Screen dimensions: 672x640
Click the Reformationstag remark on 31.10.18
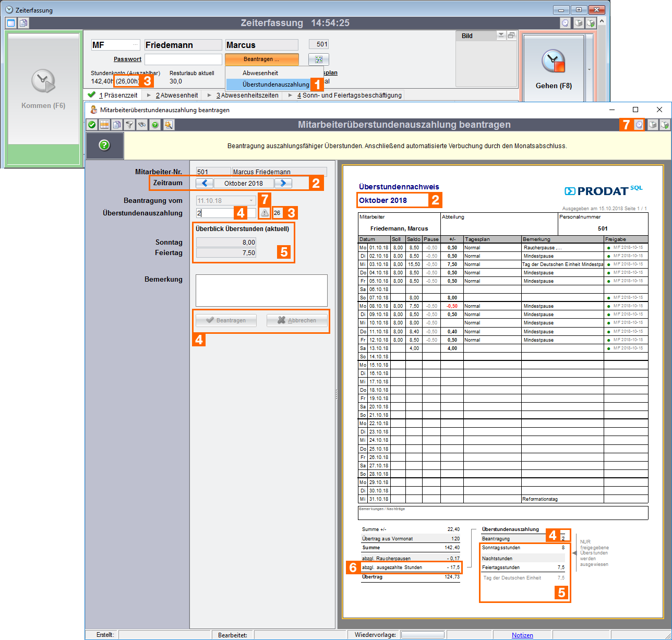click(541, 499)
